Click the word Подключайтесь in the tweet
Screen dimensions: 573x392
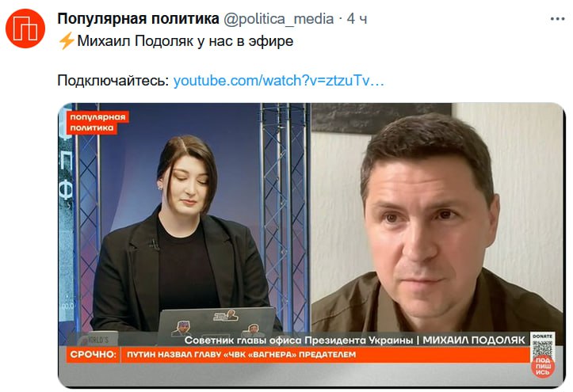coord(113,80)
